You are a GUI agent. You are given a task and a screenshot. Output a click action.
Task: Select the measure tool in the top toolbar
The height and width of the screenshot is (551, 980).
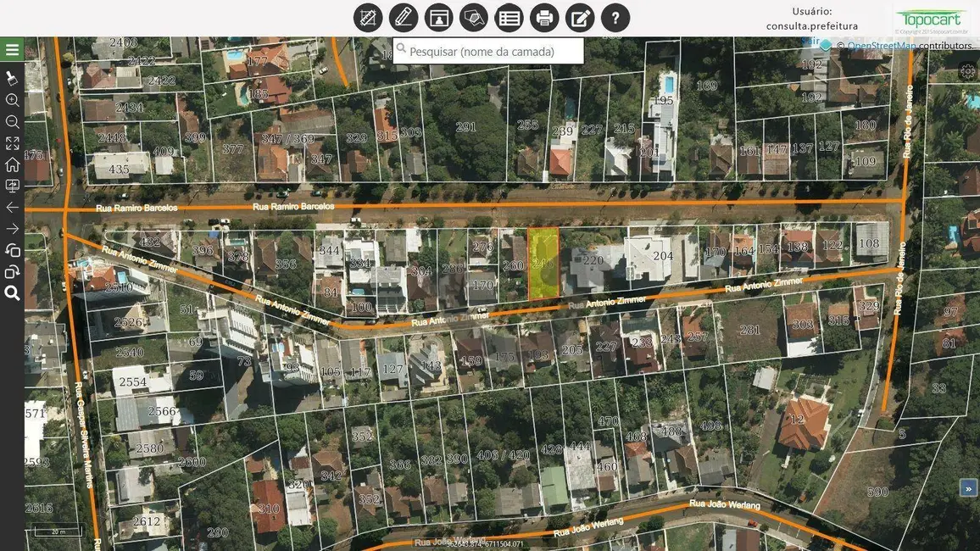pyautogui.click(x=367, y=17)
